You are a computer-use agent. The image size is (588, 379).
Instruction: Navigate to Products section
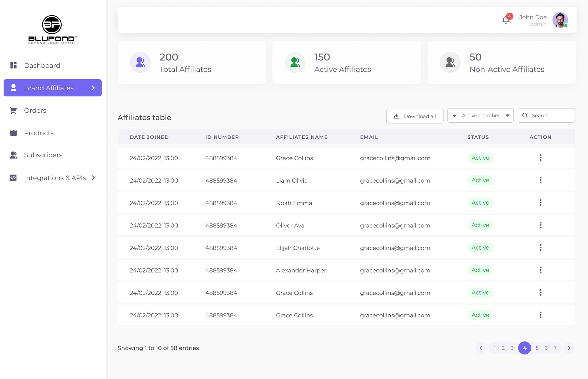click(x=39, y=133)
